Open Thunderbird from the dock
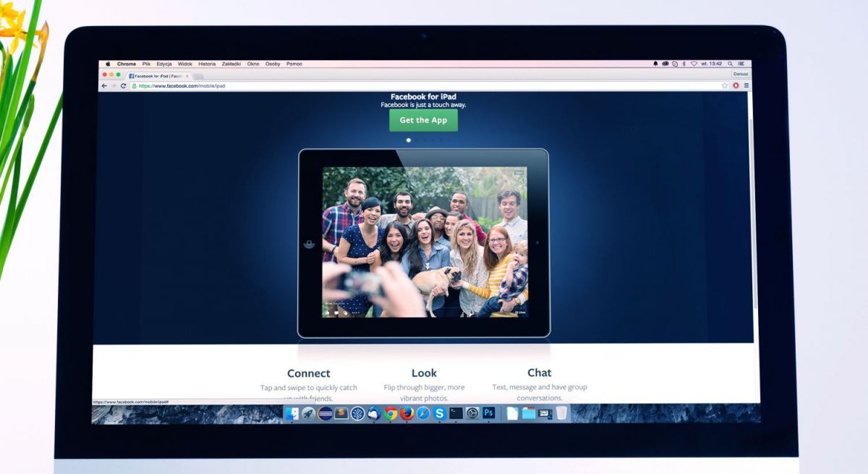Viewport: 868px width, 474px height. (x=374, y=413)
